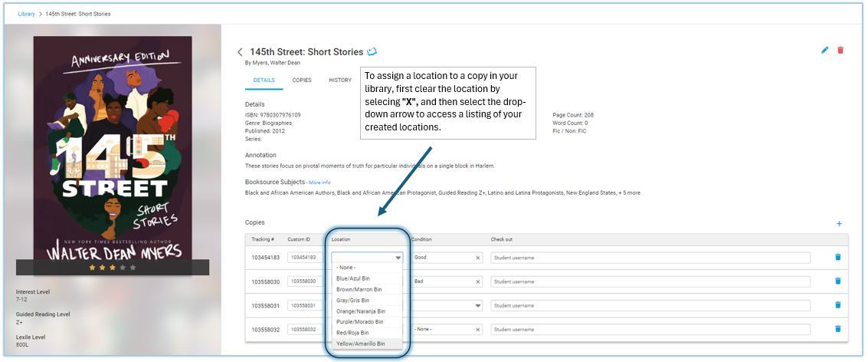Open the More info link for Booksource Subjects

click(x=319, y=183)
